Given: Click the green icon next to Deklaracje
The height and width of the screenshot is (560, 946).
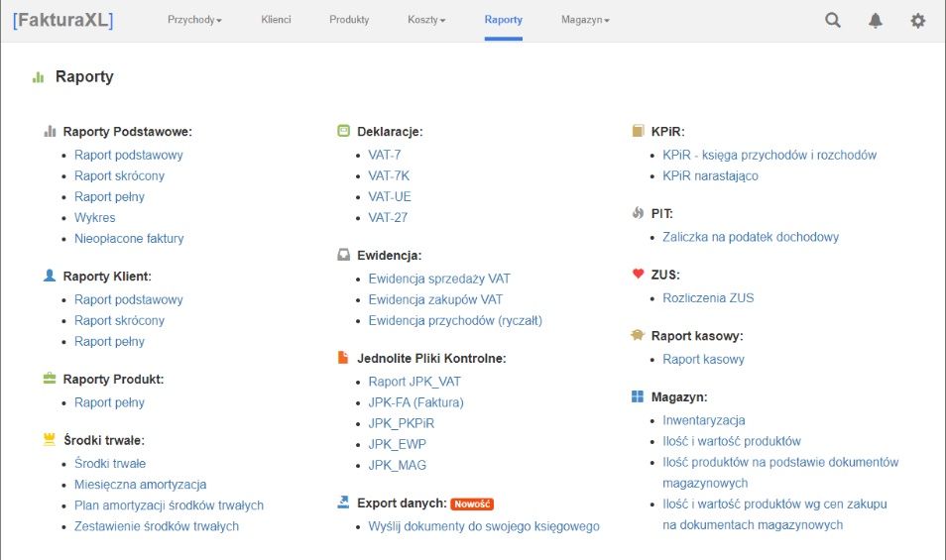Looking at the screenshot, I should pyautogui.click(x=343, y=131).
